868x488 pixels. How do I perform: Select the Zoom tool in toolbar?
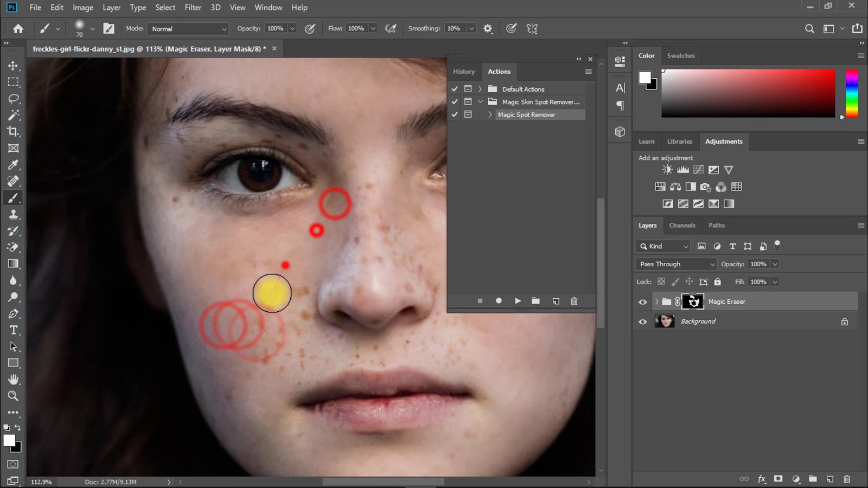pyautogui.click(x=14, y=396)
